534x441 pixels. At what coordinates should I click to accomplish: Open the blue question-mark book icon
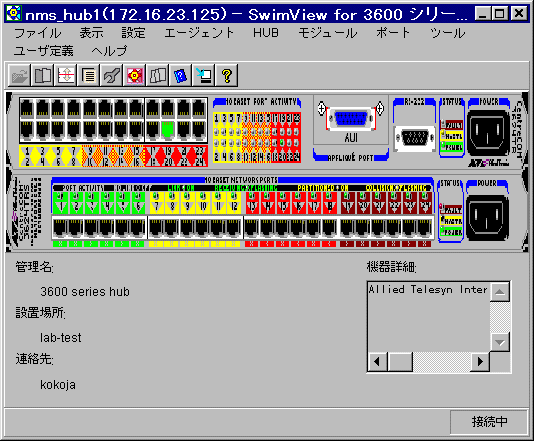tap(181, 75)
